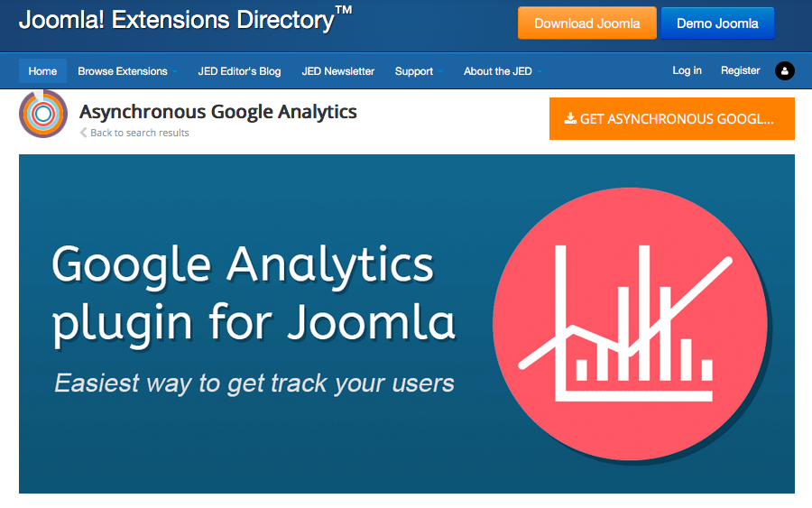Open JED Editor's Blog menu item

pos(239,71)
